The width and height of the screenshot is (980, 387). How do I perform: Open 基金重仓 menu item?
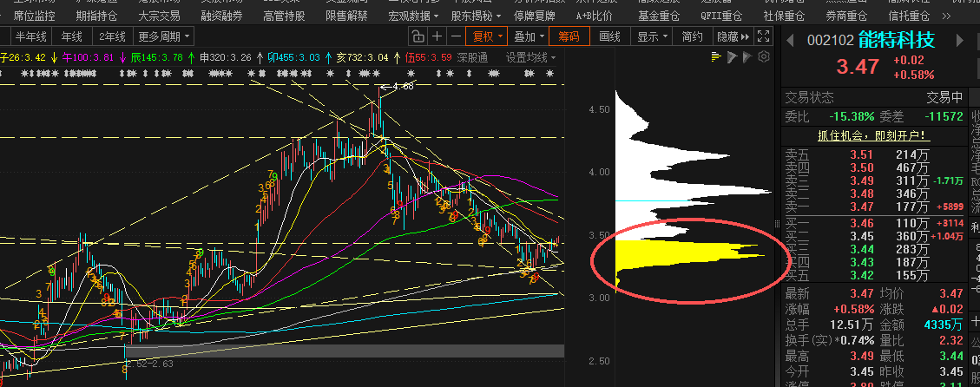click(659, 16)
